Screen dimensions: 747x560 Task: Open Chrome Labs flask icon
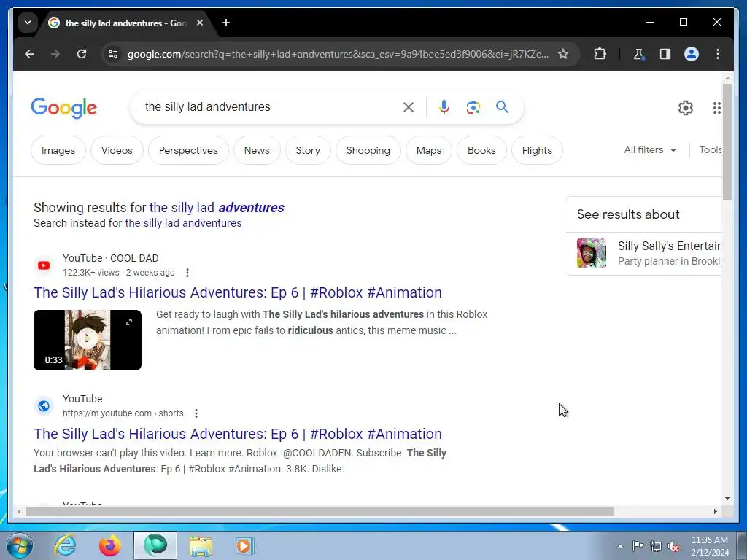tap(638, 54)
